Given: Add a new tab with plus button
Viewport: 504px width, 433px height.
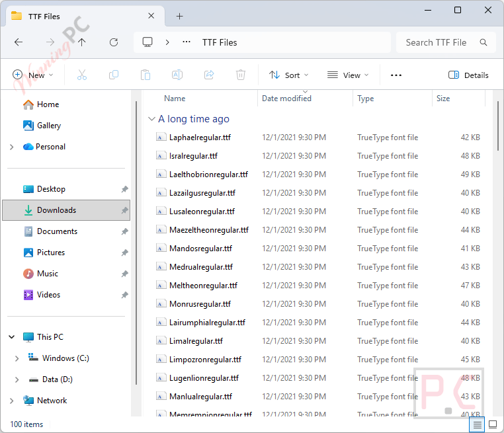Looking at the screenshot, I should click(180, 16).
